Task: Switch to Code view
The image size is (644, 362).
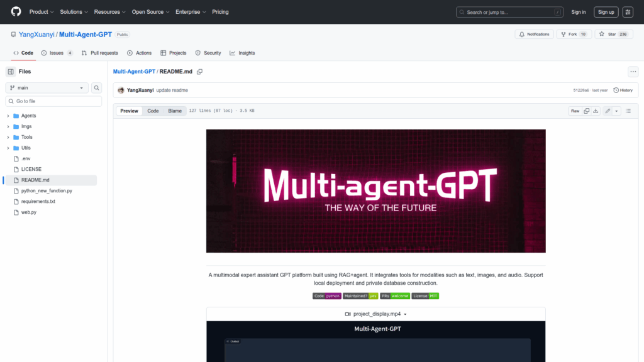Action: pyautogui.click(x=153, y=111)
